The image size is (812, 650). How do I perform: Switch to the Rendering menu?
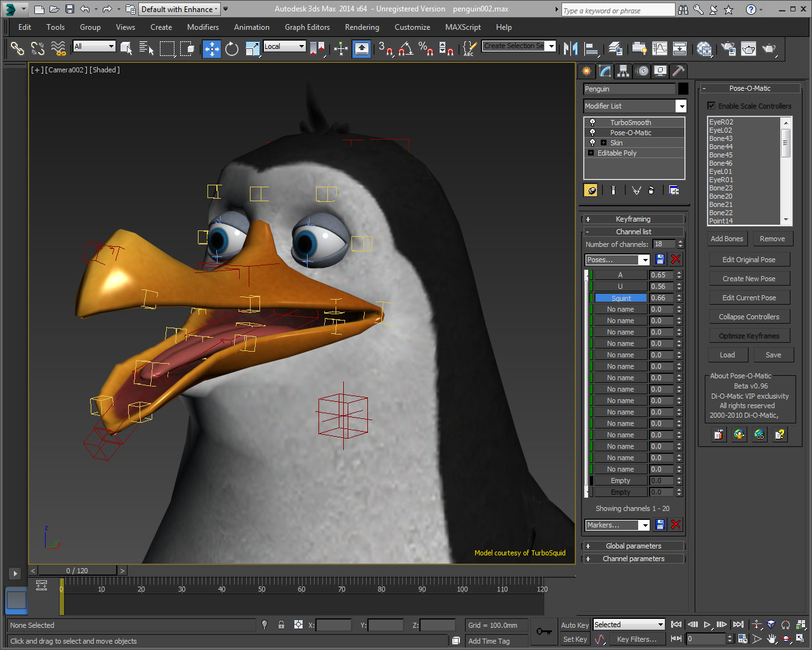point(362,27)
